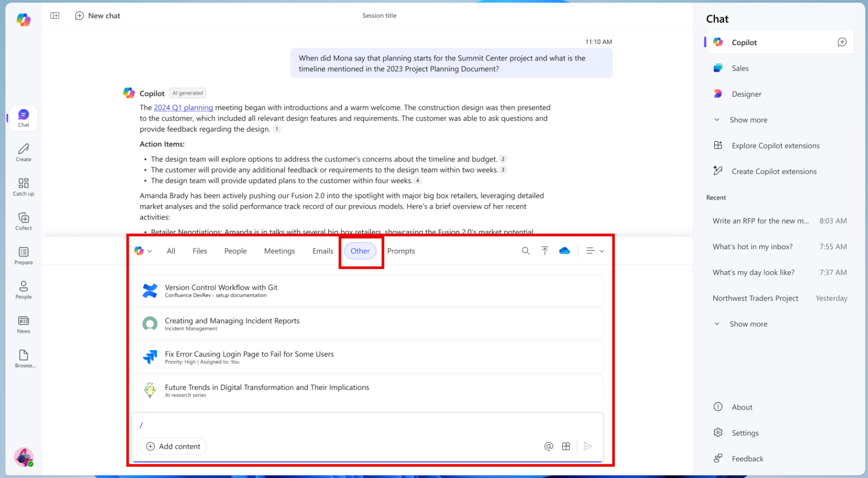This screenshot has height=478, width=868.
Task: Open the People section in the sidebar
Action: [x=23, y=290]
